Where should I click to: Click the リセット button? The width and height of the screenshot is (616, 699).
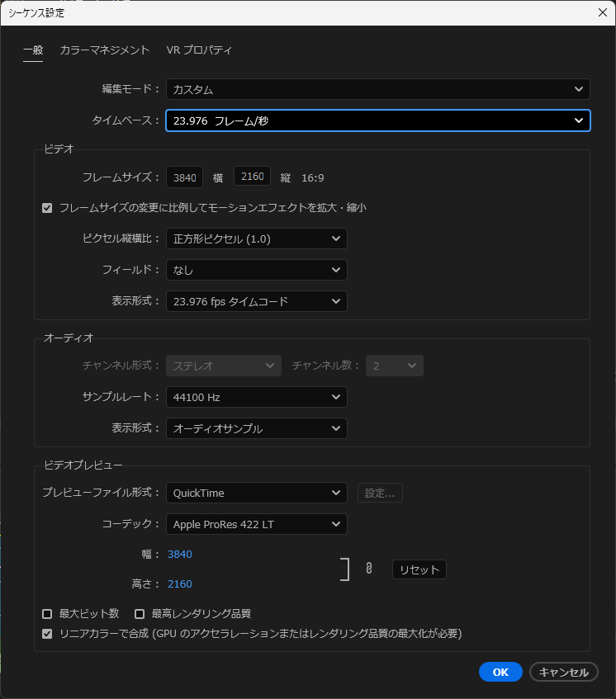tap(419, 569)
